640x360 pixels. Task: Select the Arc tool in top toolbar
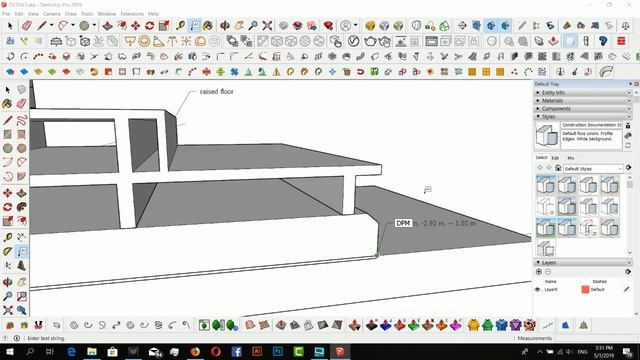pyautogui.click(x=63, y=26)
